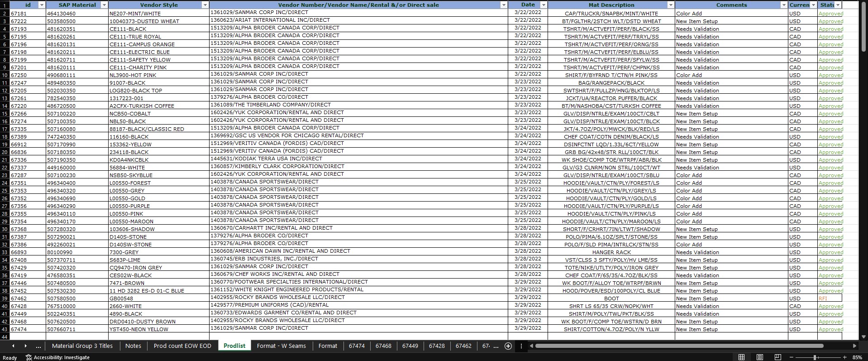Viewport: 868px width, 361px height.
Task: Click the horizontal scrollbar thumb
Action: click(679, 346)
